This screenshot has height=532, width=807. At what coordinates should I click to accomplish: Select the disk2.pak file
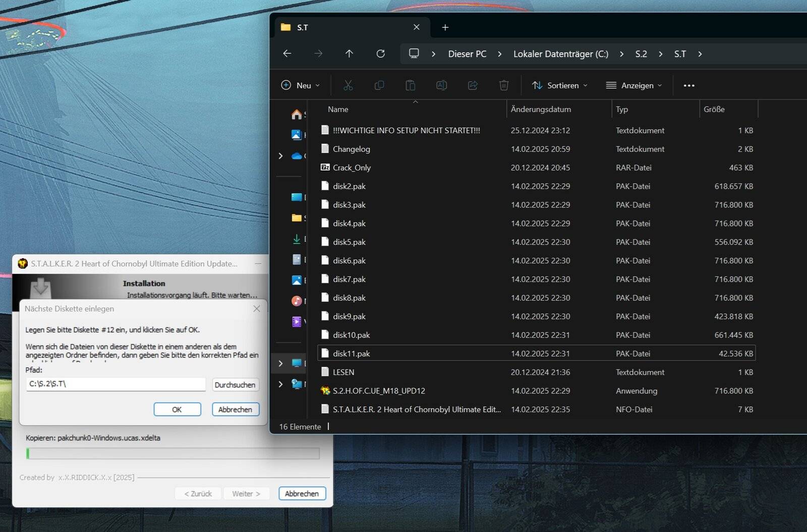pos(536,186)
